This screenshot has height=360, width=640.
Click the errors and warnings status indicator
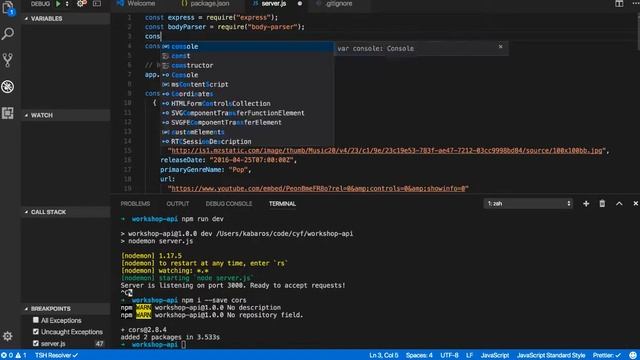14,356
